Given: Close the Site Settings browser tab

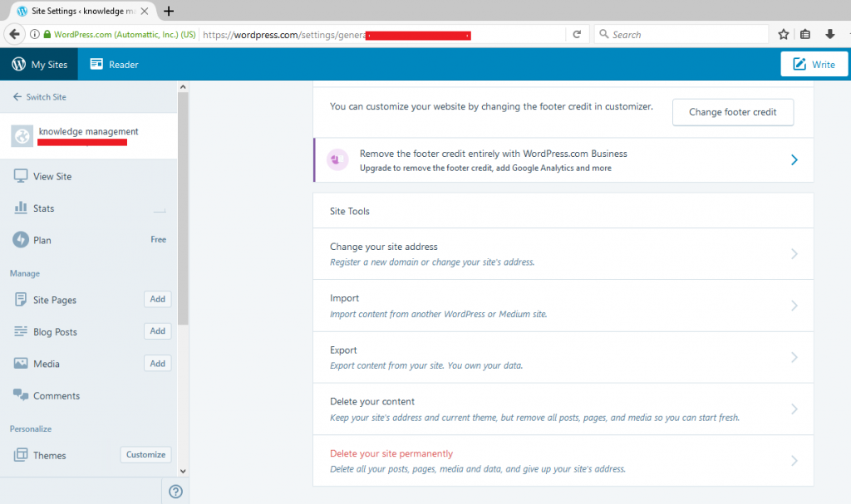Looking at the screenshot, I should coord(145,11).
